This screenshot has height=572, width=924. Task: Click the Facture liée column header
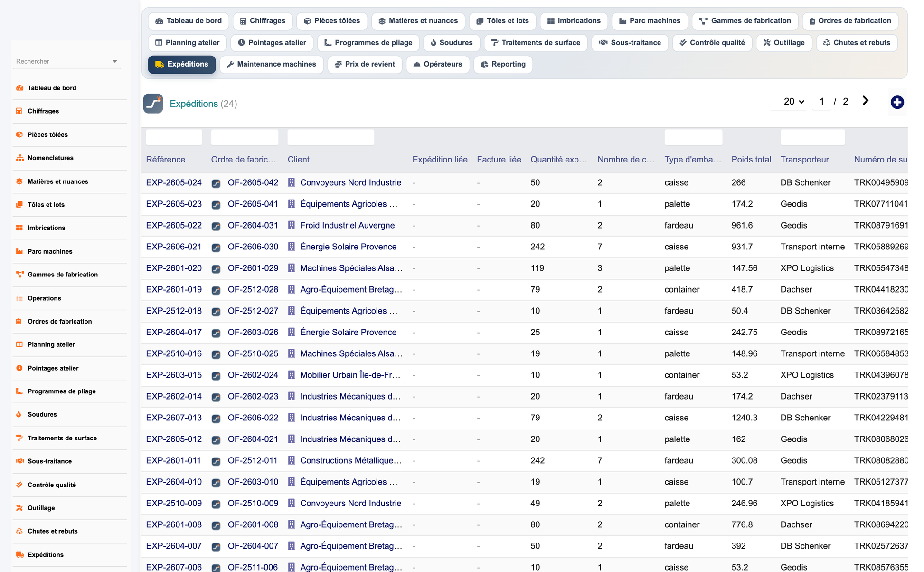[x=499, y=160]
